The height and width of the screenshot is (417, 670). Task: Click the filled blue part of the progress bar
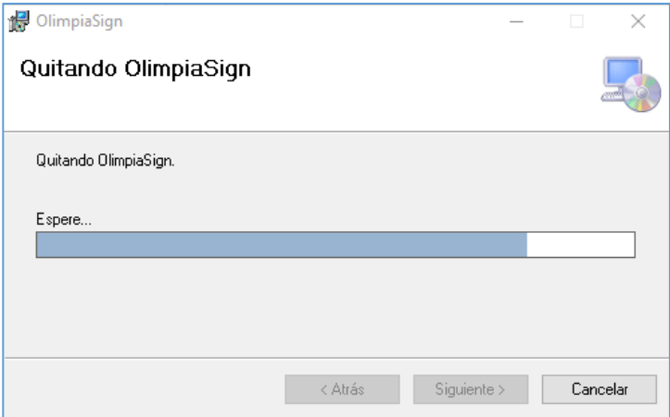(x=280, y=246)
